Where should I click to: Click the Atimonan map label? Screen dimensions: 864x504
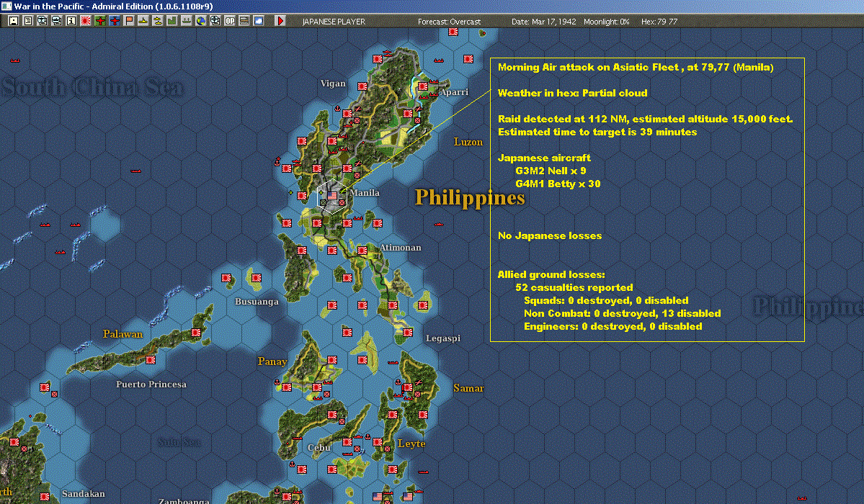pyautogui.click(x=400, y=248)
